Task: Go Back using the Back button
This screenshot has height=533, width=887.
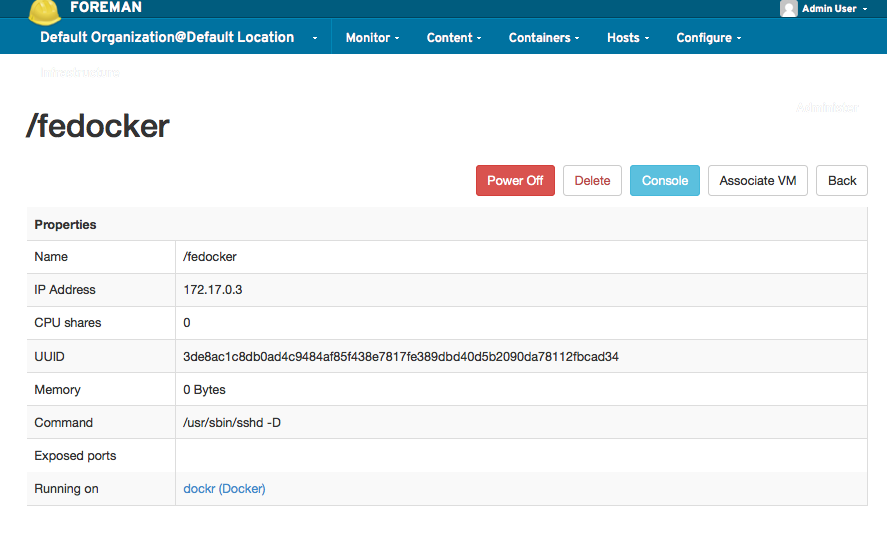Action: click(x=842, y=180)
